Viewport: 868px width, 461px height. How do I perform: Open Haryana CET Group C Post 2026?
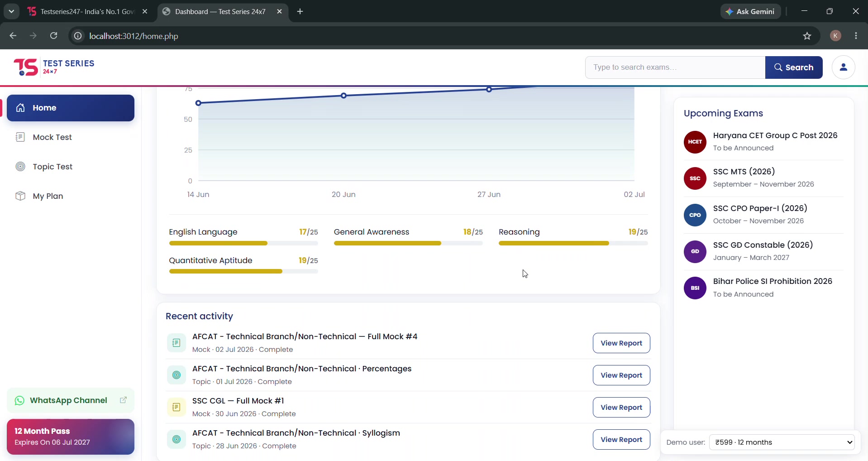tap(763, 142)
